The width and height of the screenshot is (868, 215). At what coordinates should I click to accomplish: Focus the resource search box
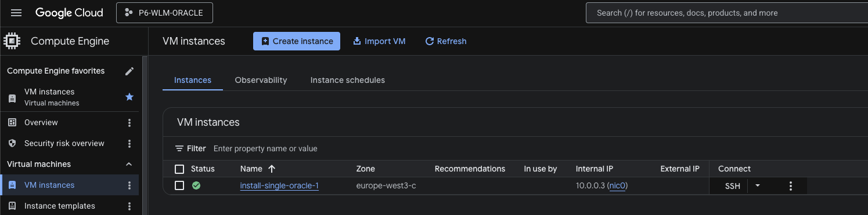726,13
